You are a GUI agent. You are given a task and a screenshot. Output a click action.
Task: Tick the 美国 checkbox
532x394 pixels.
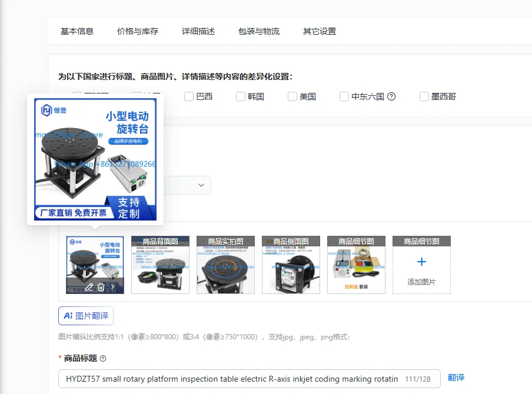[292, 96]
